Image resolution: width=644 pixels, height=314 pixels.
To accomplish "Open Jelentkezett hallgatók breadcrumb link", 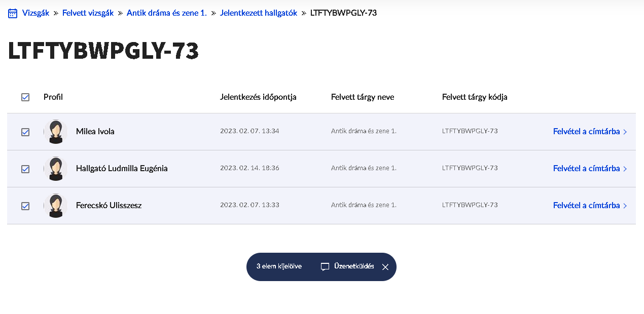I will [259, 13].
